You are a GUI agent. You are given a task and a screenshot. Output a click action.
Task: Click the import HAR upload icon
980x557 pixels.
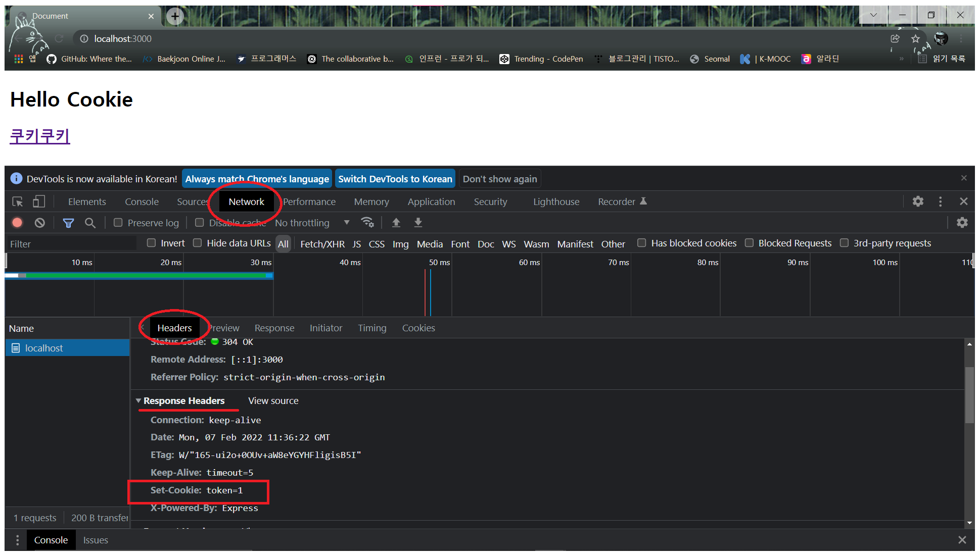pos(396,222)
